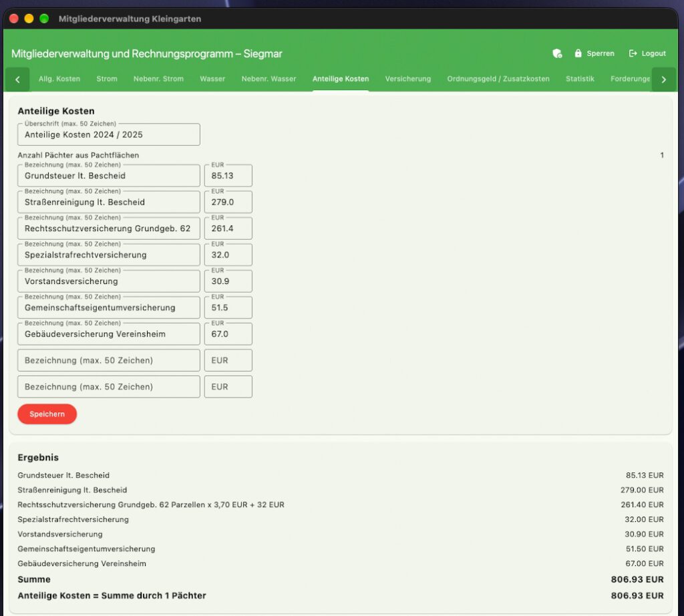Screen dimensions: 684x616
Task: Open the Versicherung tab
Action: point(408,79)
